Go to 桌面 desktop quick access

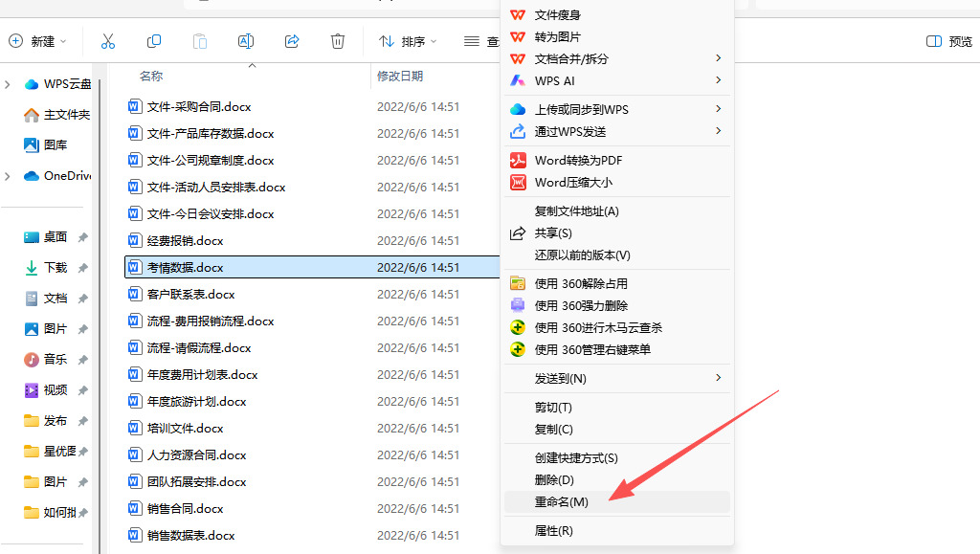click(46, 237)
